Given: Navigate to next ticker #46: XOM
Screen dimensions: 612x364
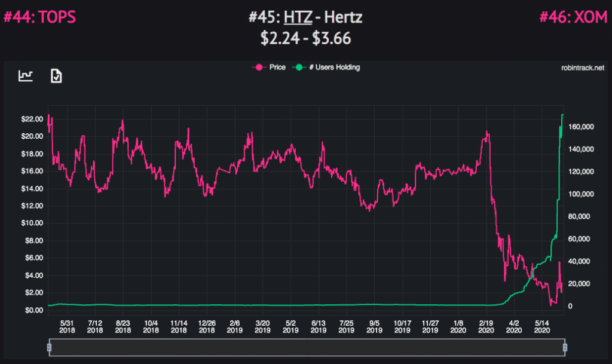Looking at the screenshot, I should tap(574, 17).
